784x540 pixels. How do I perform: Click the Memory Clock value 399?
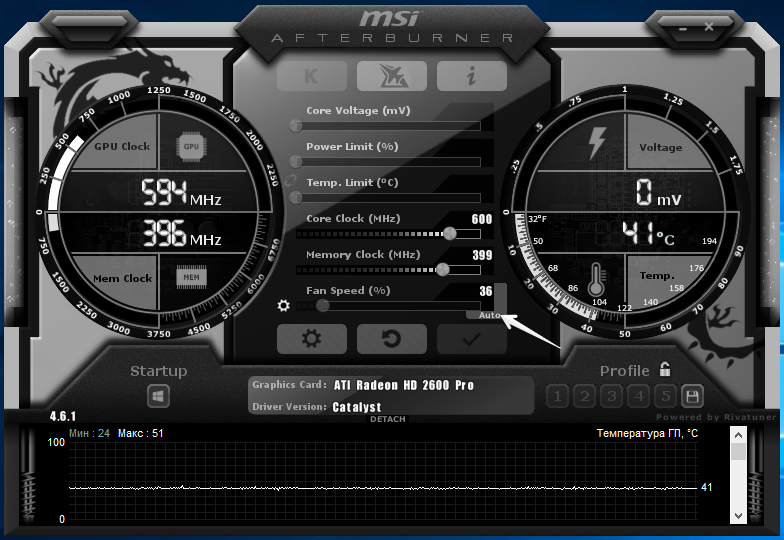pyautogui.click(x=482, y=255)
